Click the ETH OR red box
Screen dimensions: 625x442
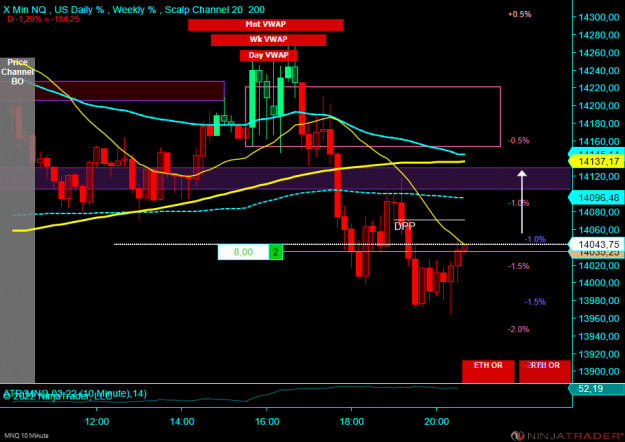tap(488, 371)
